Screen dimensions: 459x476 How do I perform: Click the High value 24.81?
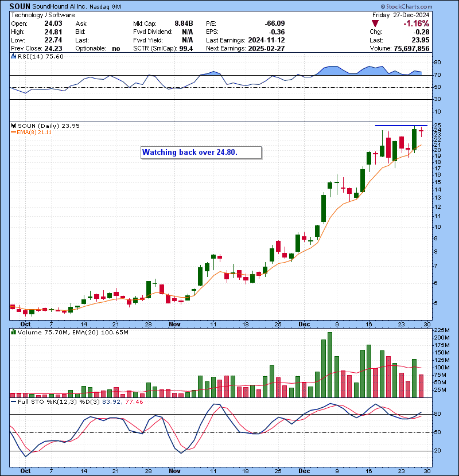[x=53, y=32]
